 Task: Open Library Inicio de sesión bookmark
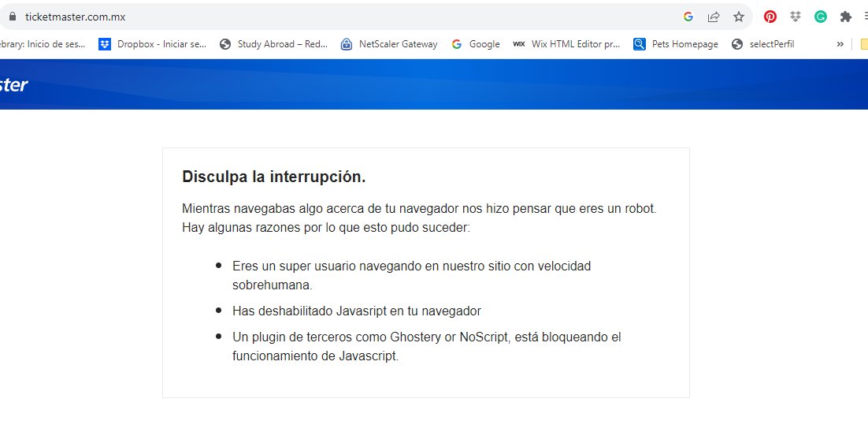click(43, 44)
